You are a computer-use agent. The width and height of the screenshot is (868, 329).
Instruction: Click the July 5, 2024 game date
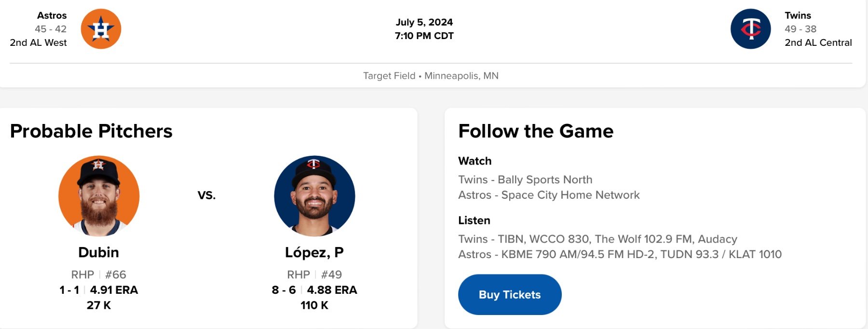(x=424, y=22)
